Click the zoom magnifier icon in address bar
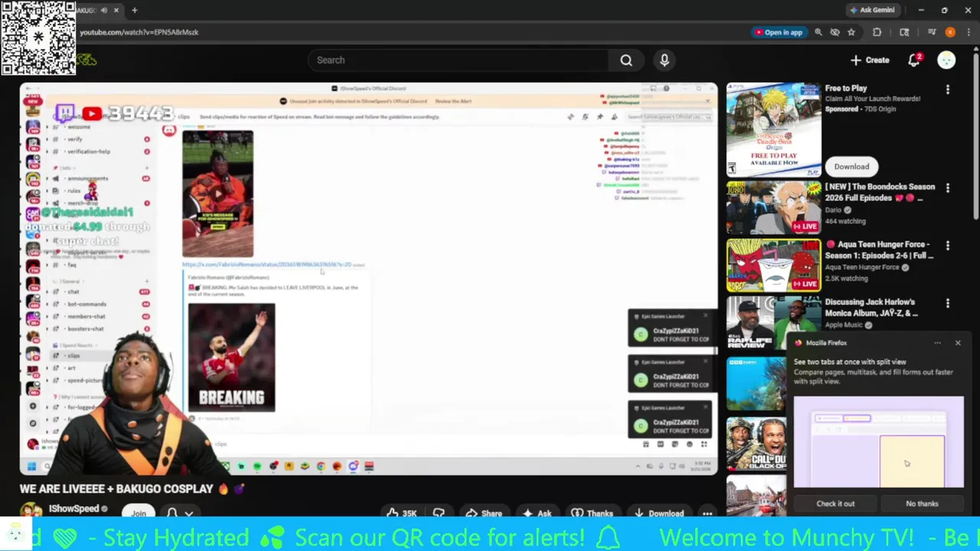980x551 pixels. [x=818, y=32]
